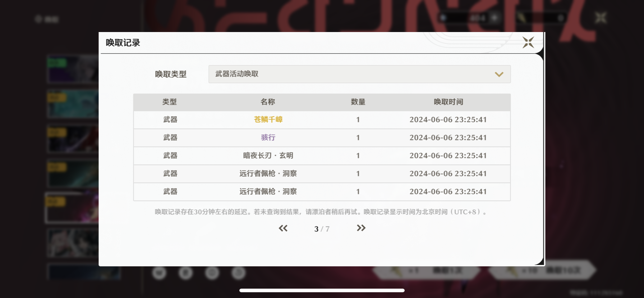Click the 唤取时间 column header
Screen dimensions: 644x298
[448, 102]
